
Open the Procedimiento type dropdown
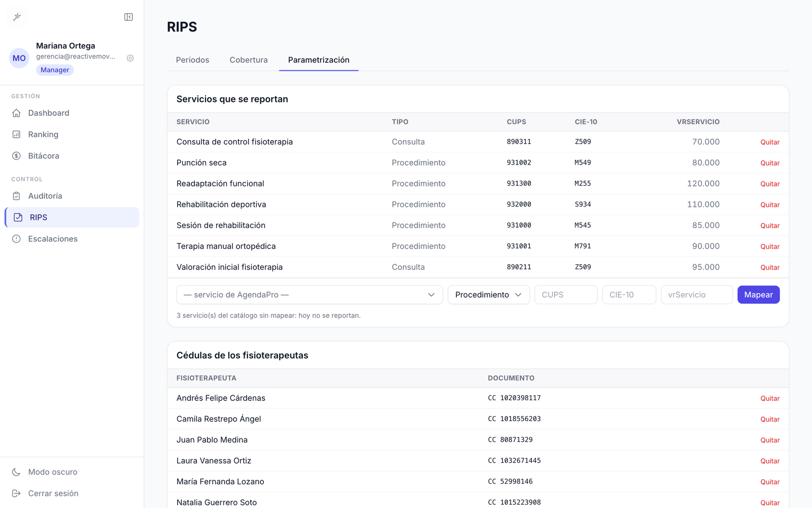(x=489, y=295)
